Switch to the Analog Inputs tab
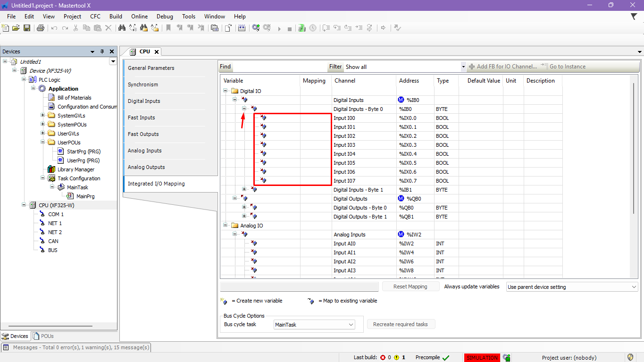The image size is (644, 362). [x=144, y=151]
